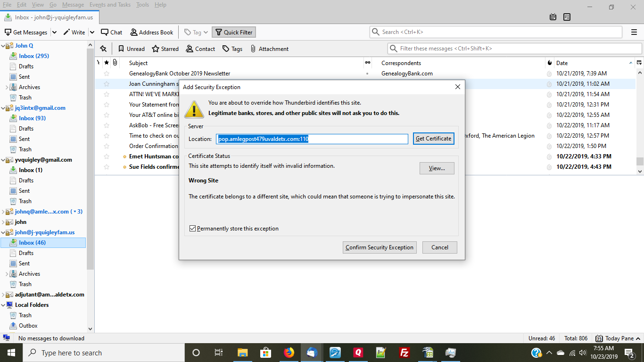Screen dimensions: 644x362
Task: Sort by the attachment column header
Action: [115, 63]
